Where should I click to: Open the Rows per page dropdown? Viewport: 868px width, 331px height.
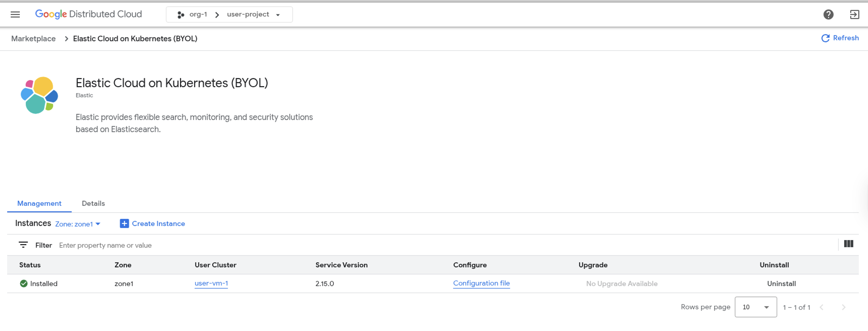click(755, 307)
